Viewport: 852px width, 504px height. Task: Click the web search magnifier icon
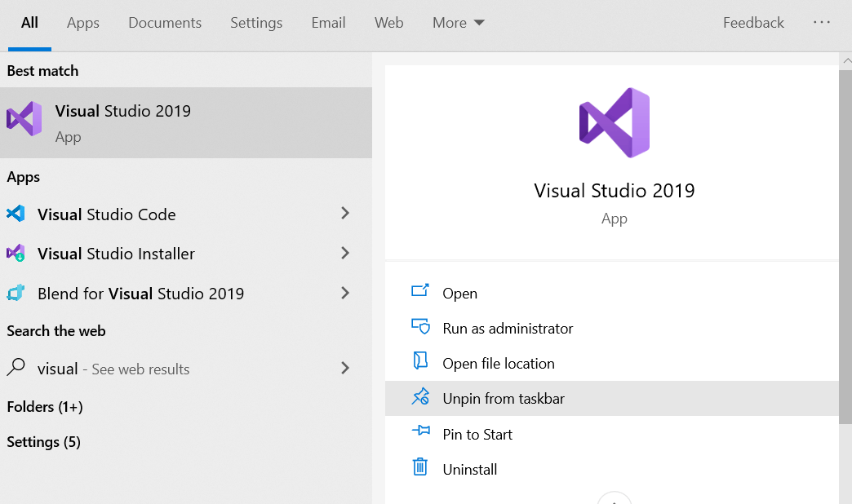click(16, 369)
